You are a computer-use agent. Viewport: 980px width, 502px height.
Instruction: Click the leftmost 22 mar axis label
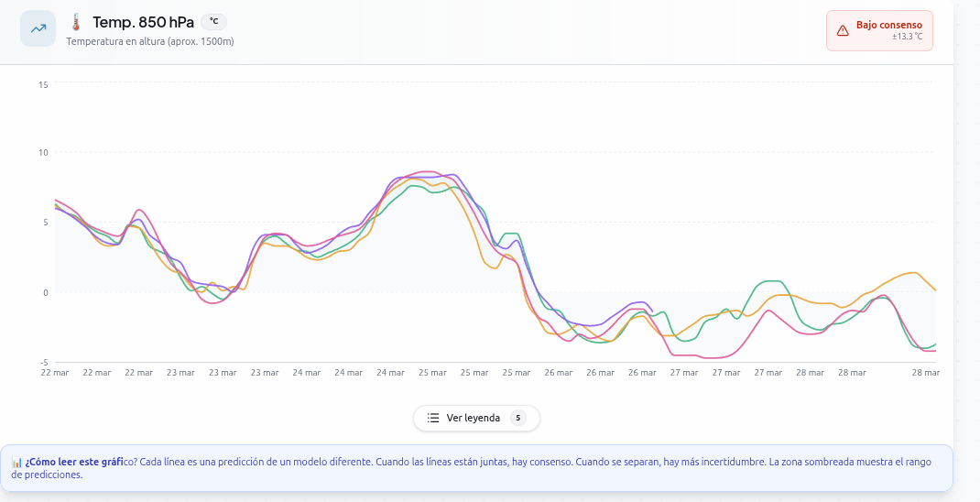[x=55, y=373]
